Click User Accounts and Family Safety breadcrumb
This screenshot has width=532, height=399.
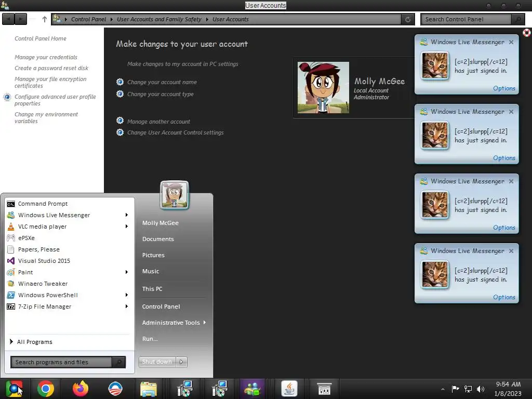click(159, 19)
